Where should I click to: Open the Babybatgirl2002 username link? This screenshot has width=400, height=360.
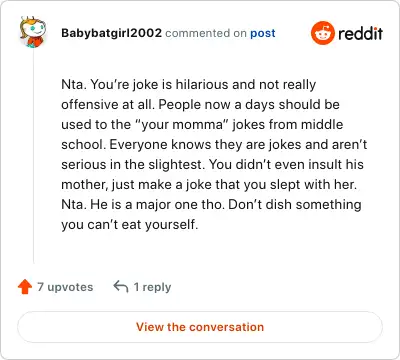pos(111,33)
